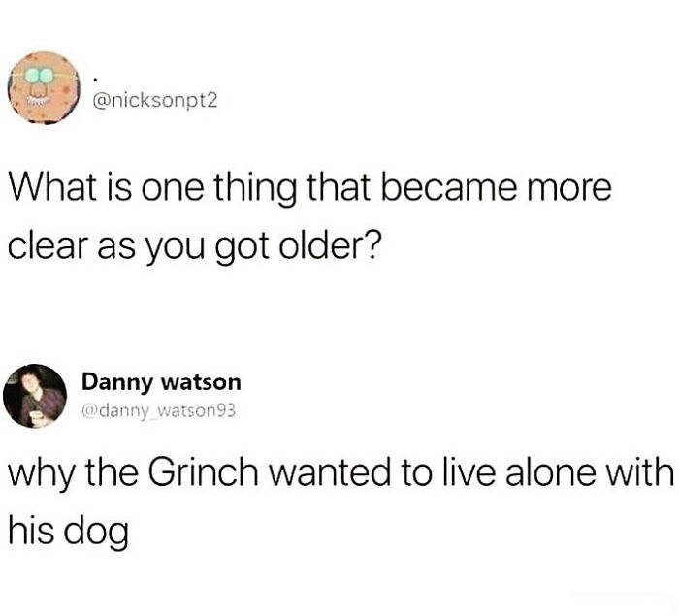Click the @danny_watson93 handle
This screenshot has width=679, height=616.
click(158, 410)
